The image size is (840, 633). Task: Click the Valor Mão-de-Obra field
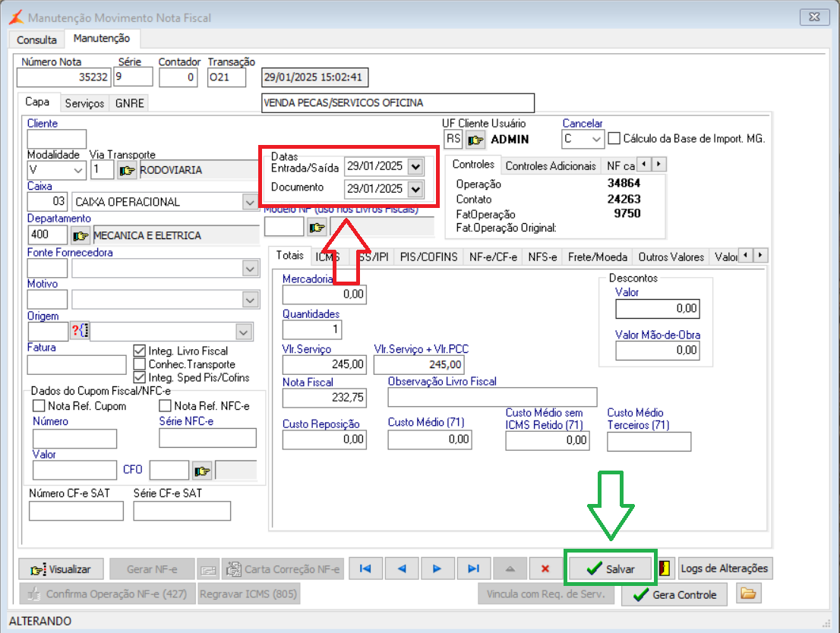657,351
